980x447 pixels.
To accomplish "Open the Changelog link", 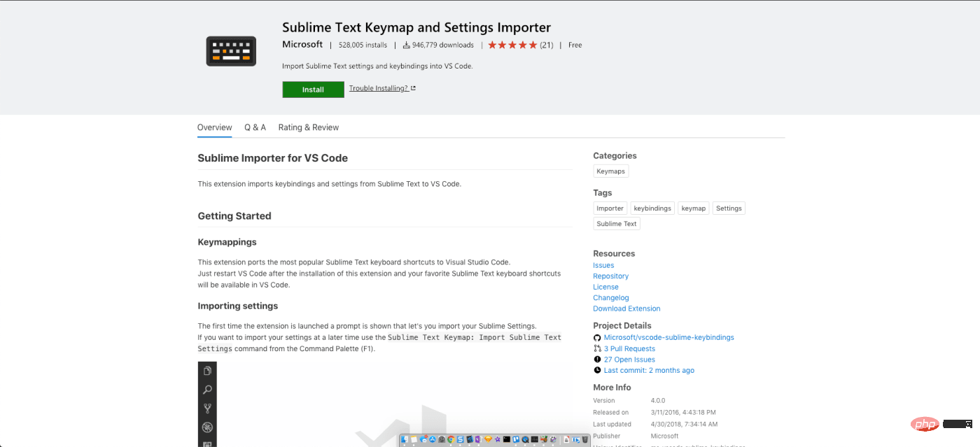I will 611,297.
